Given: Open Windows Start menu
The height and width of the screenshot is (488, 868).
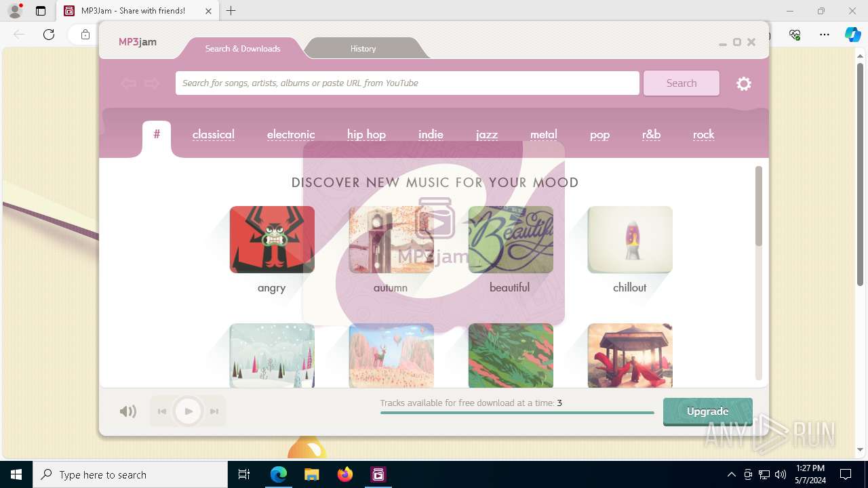Looking at the screenshot, I should point(16,474).
